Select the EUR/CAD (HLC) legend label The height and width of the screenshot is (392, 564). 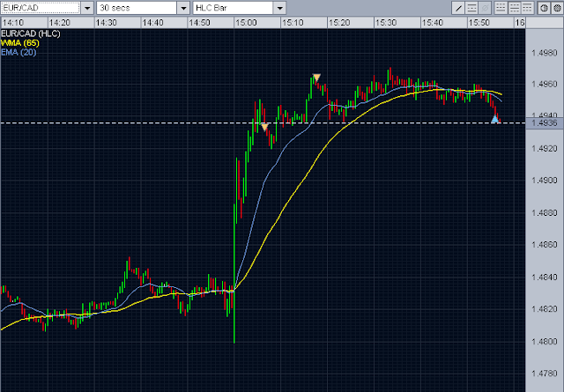tap(31, 33)
